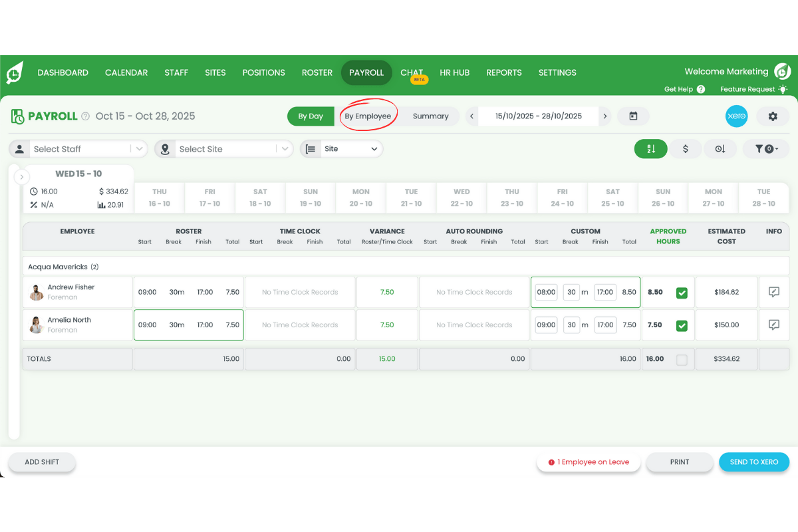Click Andrew Fisher's custom start time field
Viewport: 798px width, 532px height.
pyautogui.click(x=545, y=292)
